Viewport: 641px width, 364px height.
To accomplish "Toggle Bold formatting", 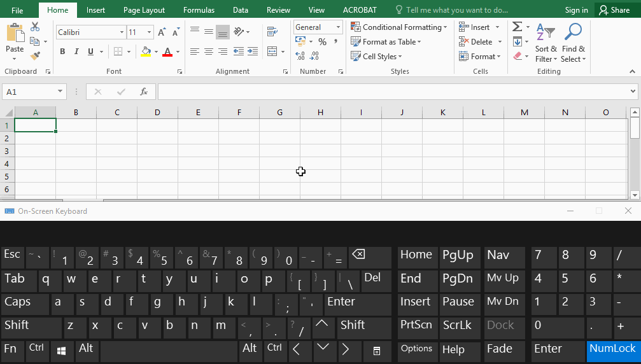I will click(x=62, y=52).
